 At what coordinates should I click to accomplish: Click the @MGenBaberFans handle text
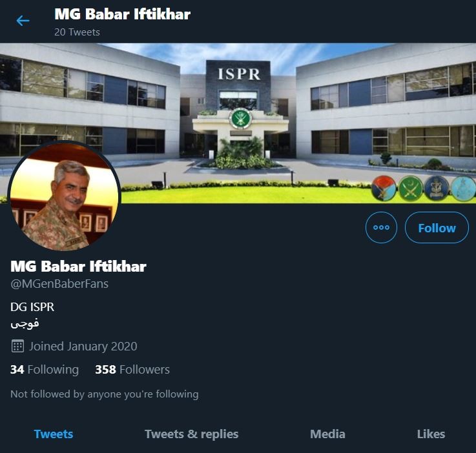click(59, 284)
